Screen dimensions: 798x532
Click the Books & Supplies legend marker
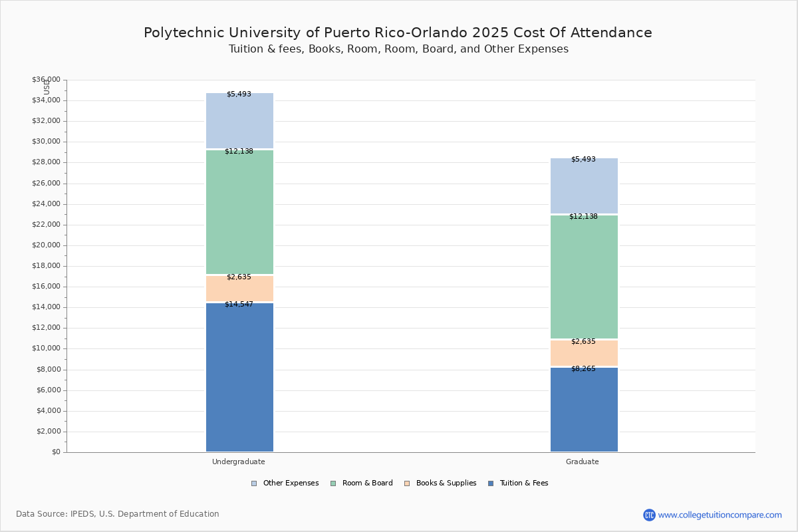pos(407,483)
